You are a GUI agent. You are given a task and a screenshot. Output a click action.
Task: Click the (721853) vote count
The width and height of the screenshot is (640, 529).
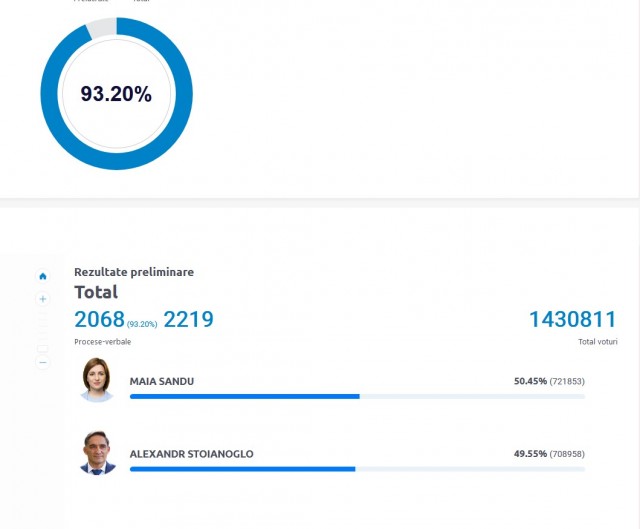tap(567, 381)
